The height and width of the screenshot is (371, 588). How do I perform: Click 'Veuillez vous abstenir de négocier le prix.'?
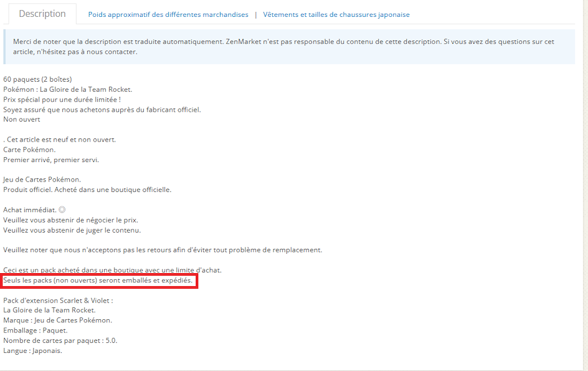[x=70, y=219]
